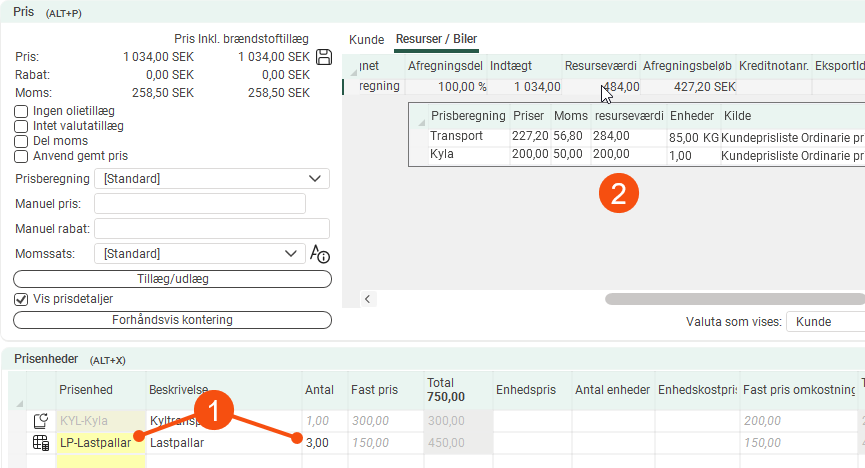Open the Prisberegning dropdown
This screenshot has width=865, height=468.
tap(211, 179)
